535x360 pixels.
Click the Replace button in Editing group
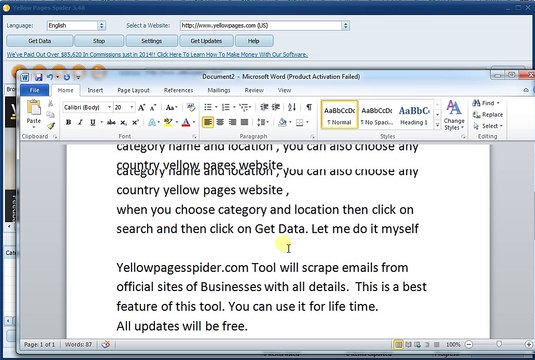tap(488, 115)
